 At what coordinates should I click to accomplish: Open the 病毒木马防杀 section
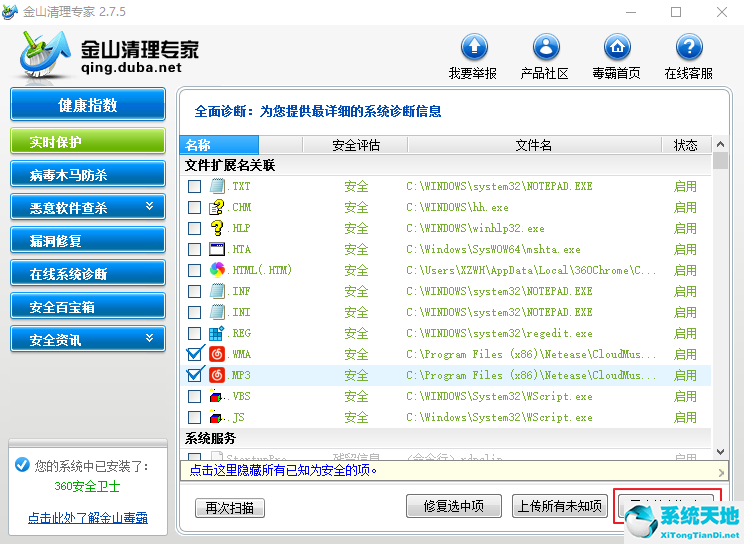pos(88,174)
